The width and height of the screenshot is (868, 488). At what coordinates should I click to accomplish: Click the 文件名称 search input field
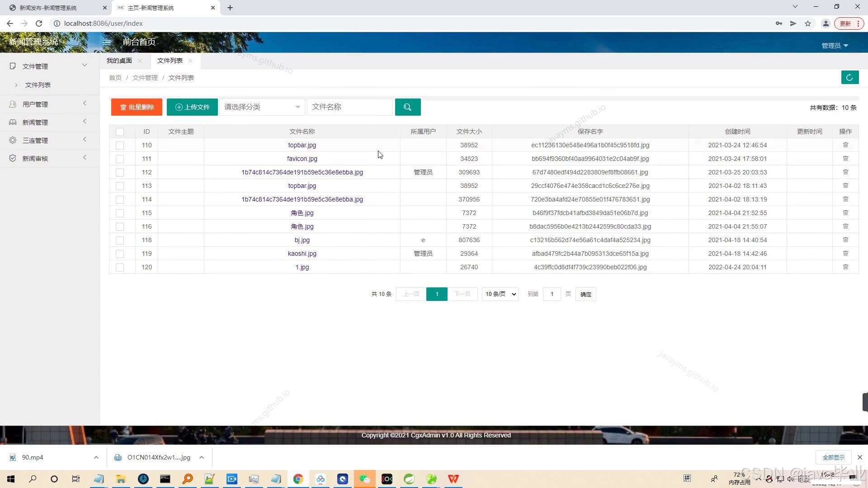(349, 107)
